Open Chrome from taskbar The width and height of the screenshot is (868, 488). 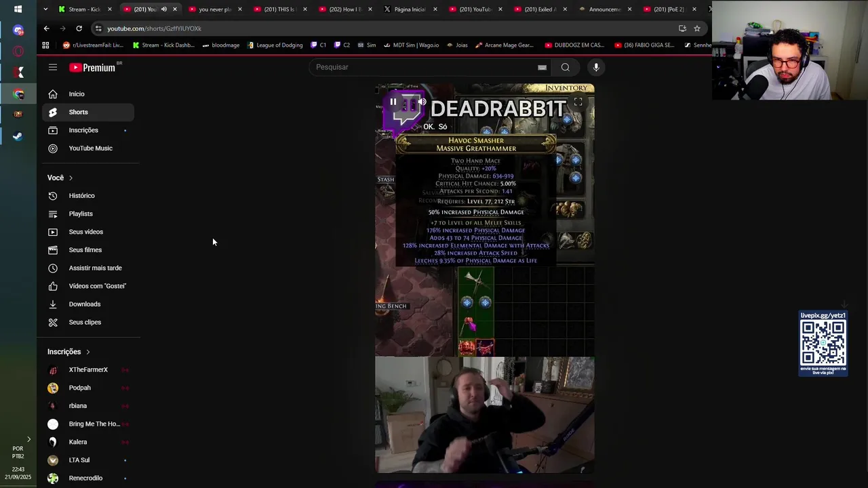(18, 94)
